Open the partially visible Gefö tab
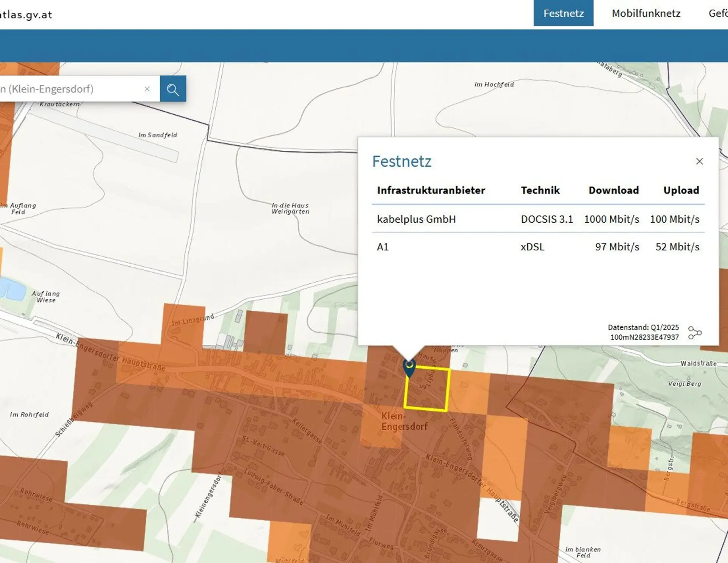The height and width of the screenshot is (563, 728). pos(718,13)
